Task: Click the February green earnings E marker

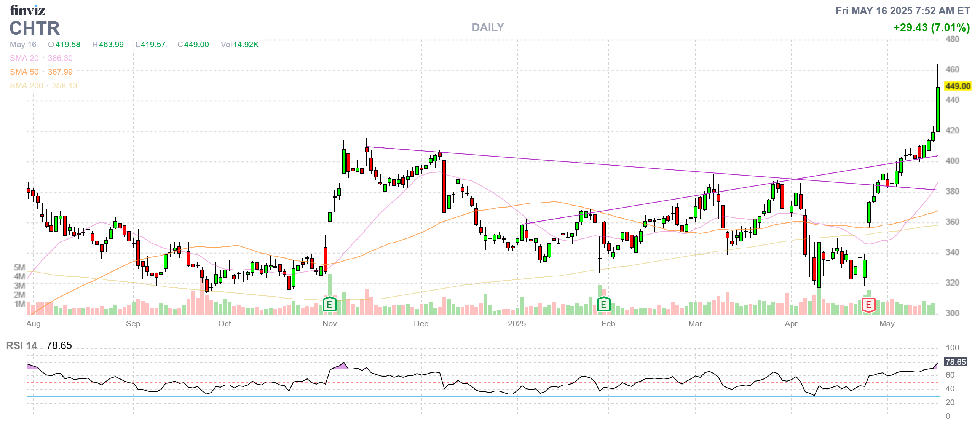Action: click(x=603, y=305)
